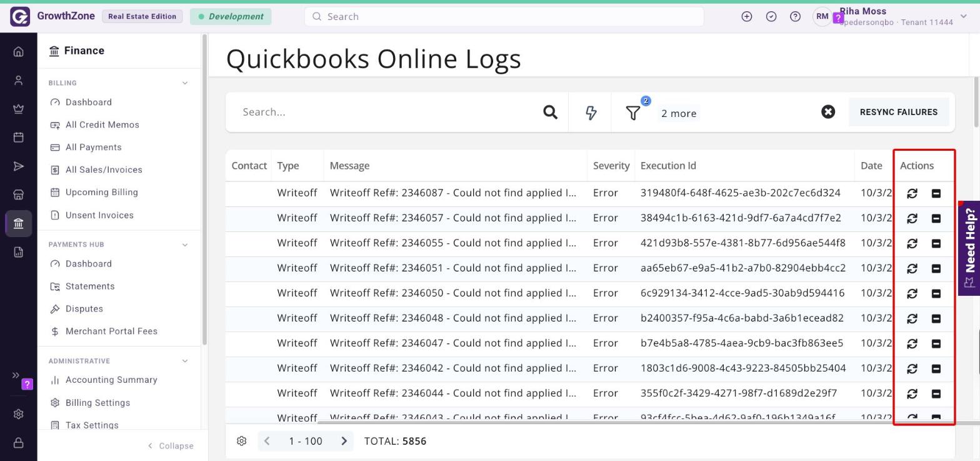
Task: Open the communications paper plane icon
Action: click(x=18, y=166)
